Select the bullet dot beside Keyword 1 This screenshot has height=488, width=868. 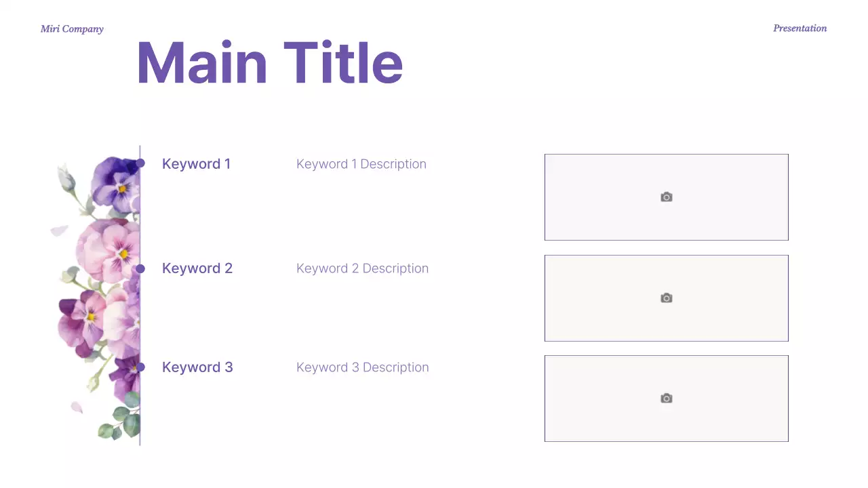[140, 163]
